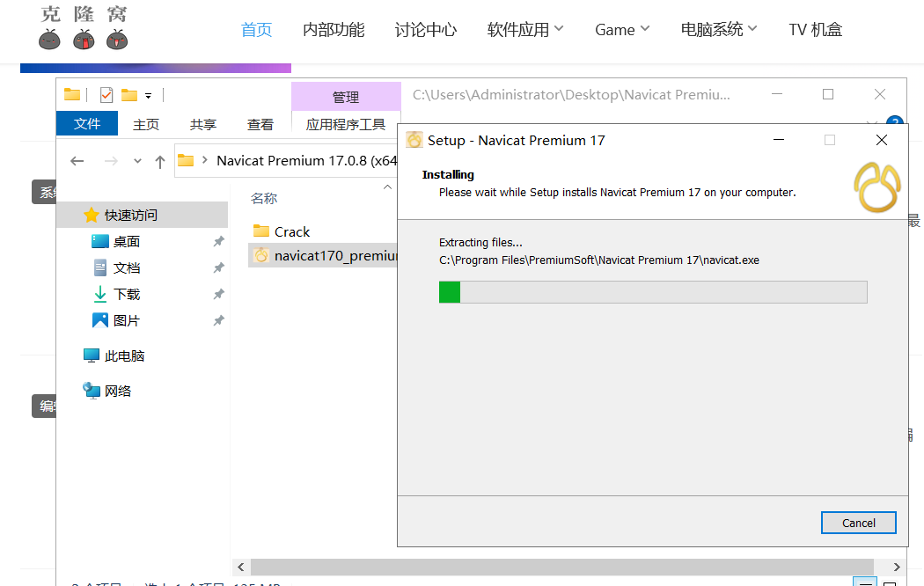The height and width of the screenshot is (586, 924).
Task: Expand the address bar path chevron
Action: pos(204,160)
